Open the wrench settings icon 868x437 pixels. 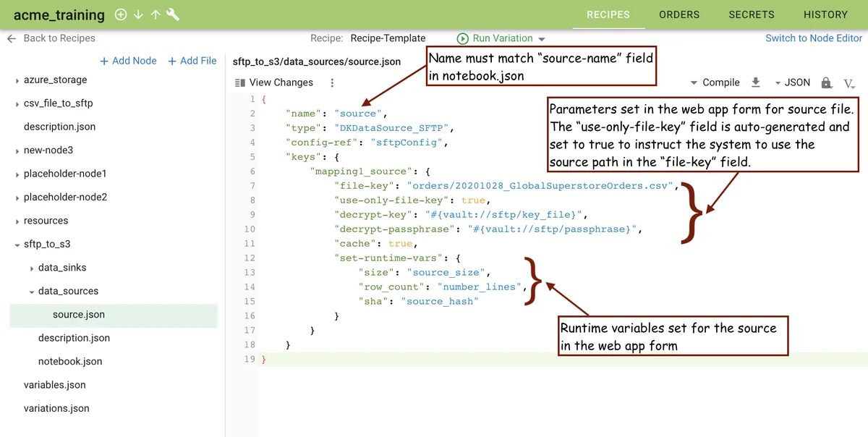pyautogui.click(x=173, y=15)
